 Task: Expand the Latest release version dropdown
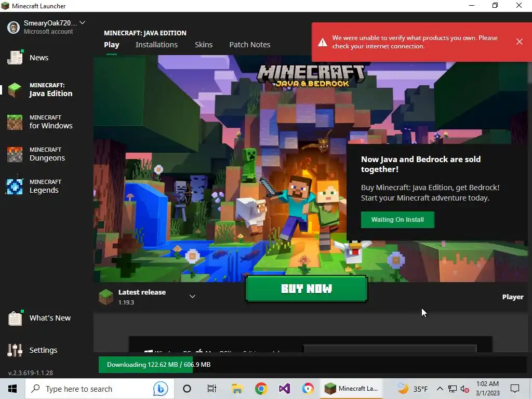pos(192,297)
